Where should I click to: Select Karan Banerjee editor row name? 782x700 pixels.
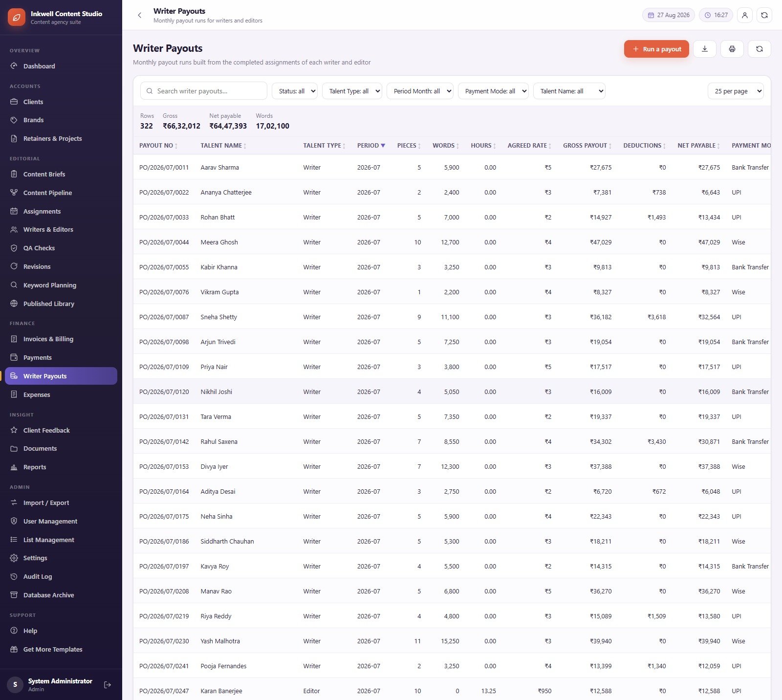[221, 691]
